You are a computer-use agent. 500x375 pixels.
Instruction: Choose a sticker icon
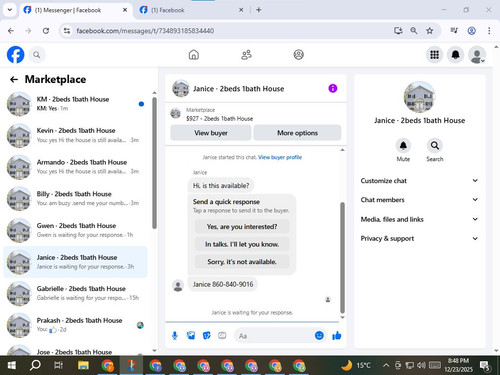[207, 336]
